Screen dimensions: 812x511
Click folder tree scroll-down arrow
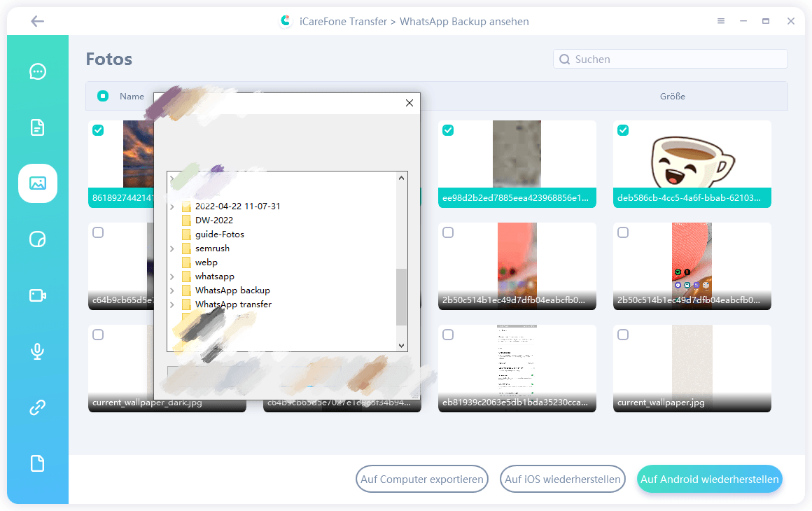click(x=401, y=345)
